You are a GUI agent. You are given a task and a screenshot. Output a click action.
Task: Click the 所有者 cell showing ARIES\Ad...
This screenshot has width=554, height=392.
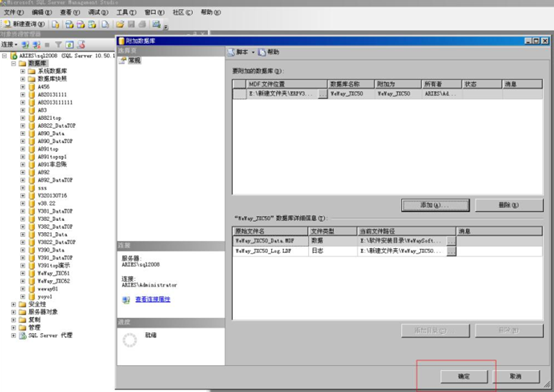point(441,94)
